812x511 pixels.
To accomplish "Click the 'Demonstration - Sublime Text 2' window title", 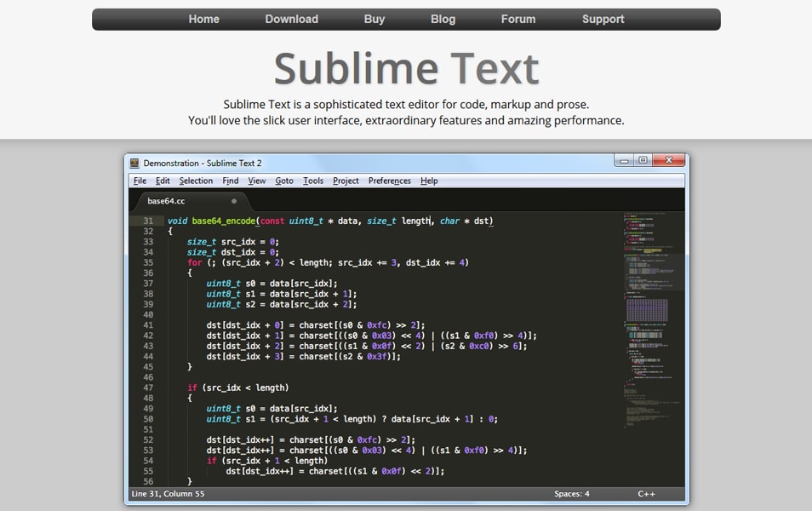I will pyautogui.click(x=203, y=164).
